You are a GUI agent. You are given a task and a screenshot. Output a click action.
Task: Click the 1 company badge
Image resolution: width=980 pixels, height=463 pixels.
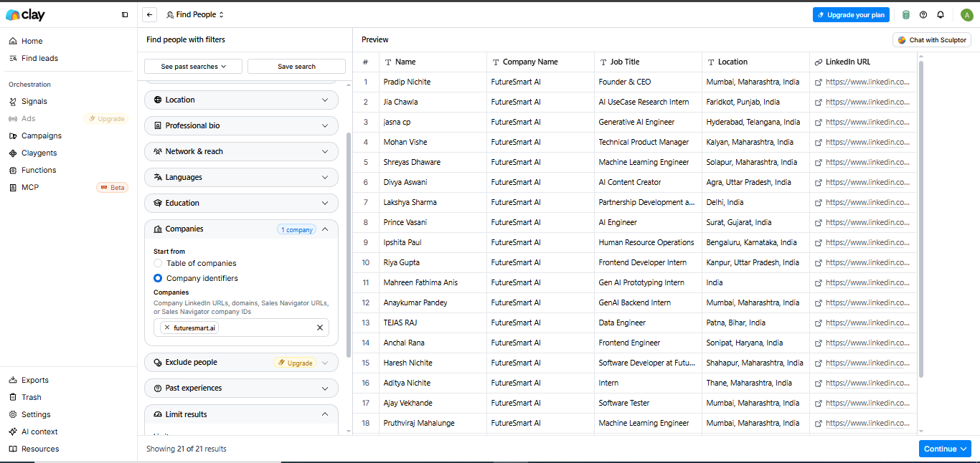coord(296,229)
